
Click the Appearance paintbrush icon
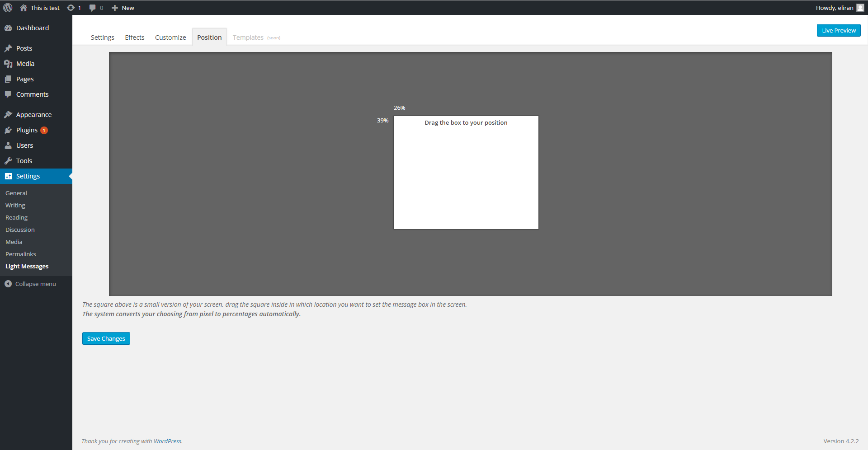tap(8, 115)
